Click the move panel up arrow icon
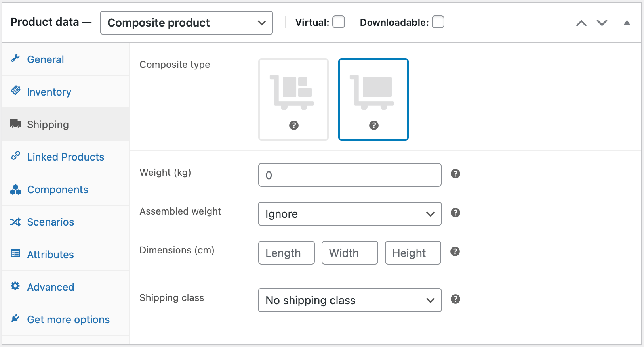644x347 pixels. click(581, 23)
